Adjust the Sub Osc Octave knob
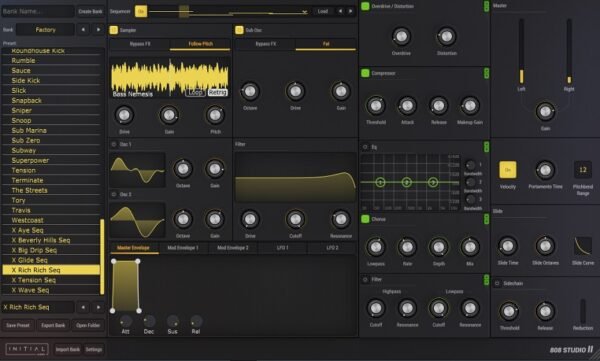This screenshot has height=361, width=600. pos(250,91)
